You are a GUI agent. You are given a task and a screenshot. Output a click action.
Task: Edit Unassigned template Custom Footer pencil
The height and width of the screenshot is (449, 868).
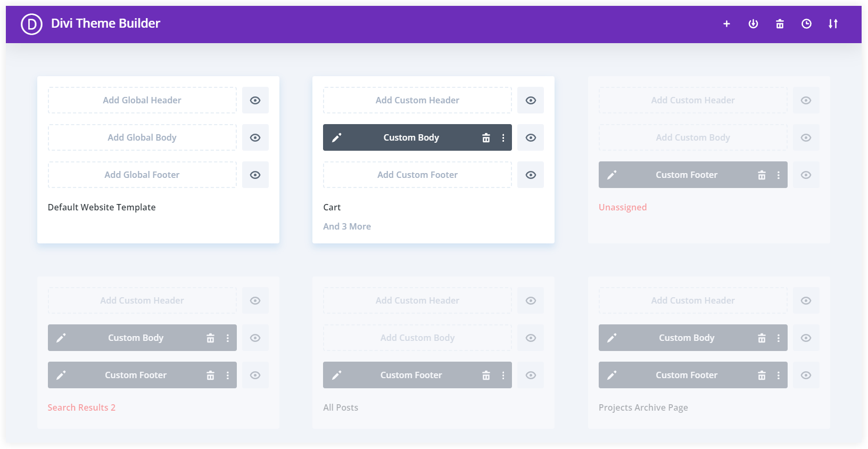612,175
